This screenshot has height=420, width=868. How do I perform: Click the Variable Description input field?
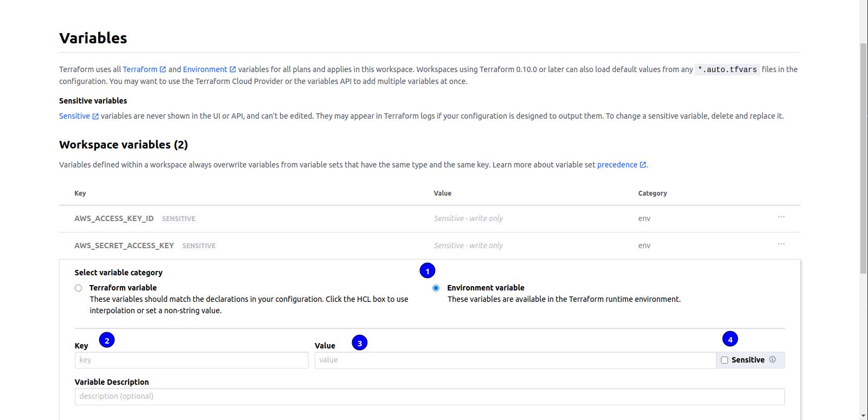tap(430, 397)
